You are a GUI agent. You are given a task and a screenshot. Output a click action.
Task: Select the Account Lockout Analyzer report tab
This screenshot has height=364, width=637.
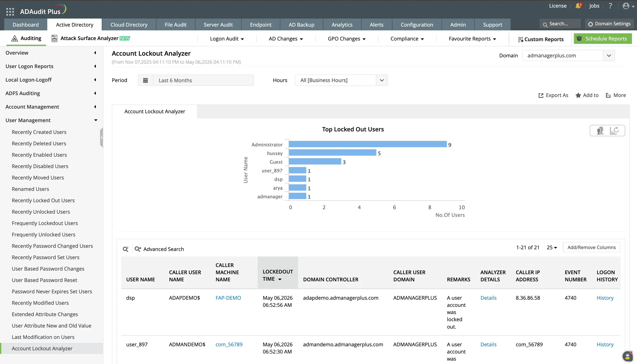pos(155,112)
